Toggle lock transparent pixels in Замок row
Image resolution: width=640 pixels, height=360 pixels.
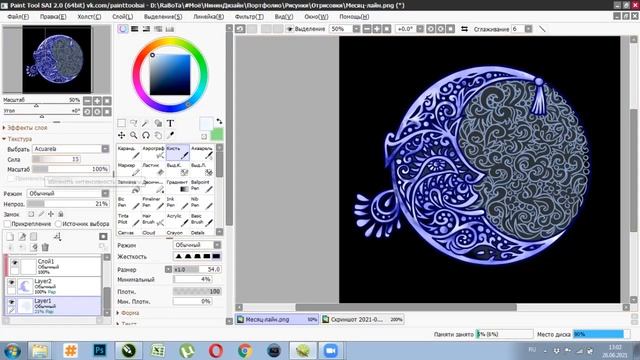click(31, 214)
